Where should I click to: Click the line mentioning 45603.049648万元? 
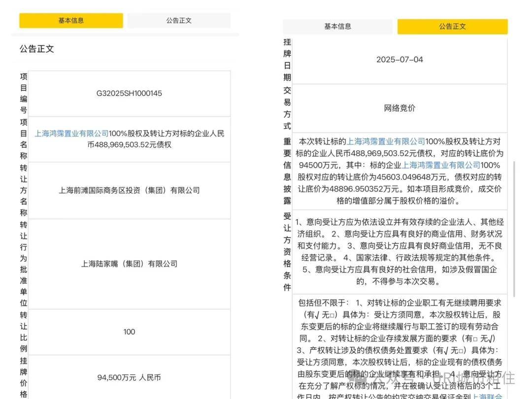[399, 177]
